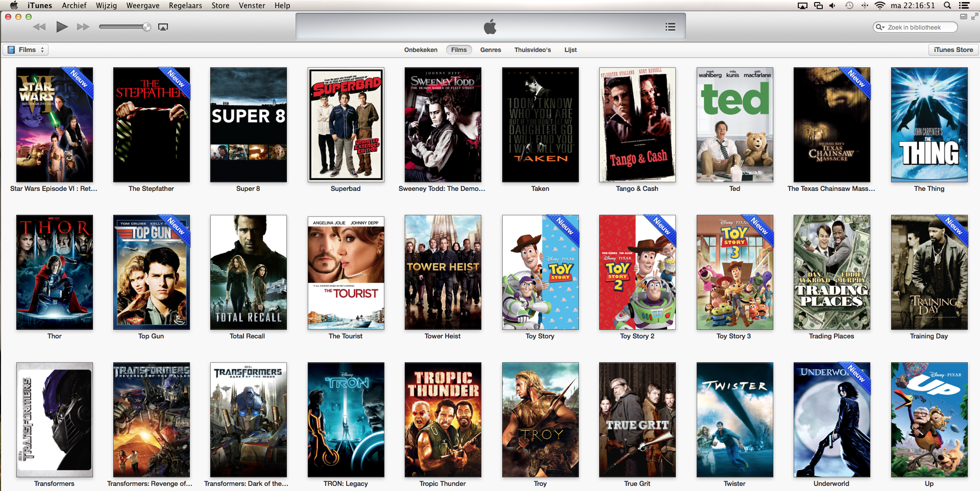
Task: Click the Next/fast-forward track icon
Action: [x=83, y=27]
